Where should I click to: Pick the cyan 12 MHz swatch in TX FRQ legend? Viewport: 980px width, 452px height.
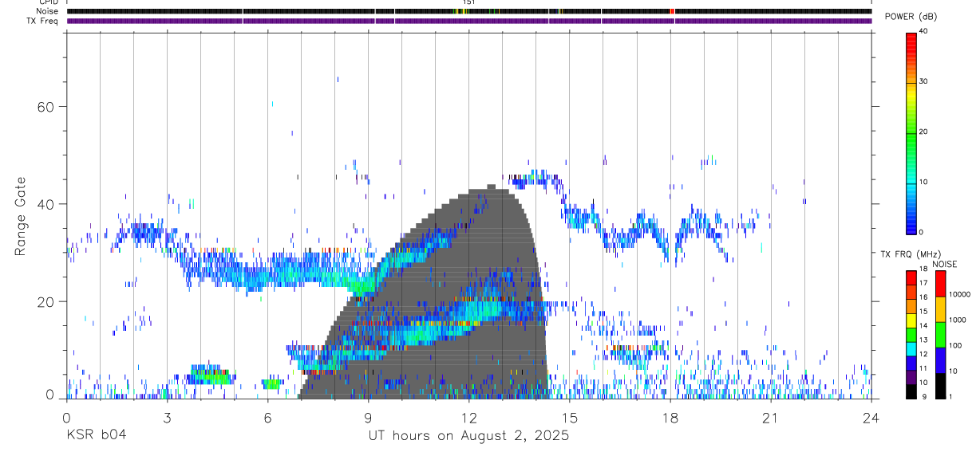click(911, 349)
